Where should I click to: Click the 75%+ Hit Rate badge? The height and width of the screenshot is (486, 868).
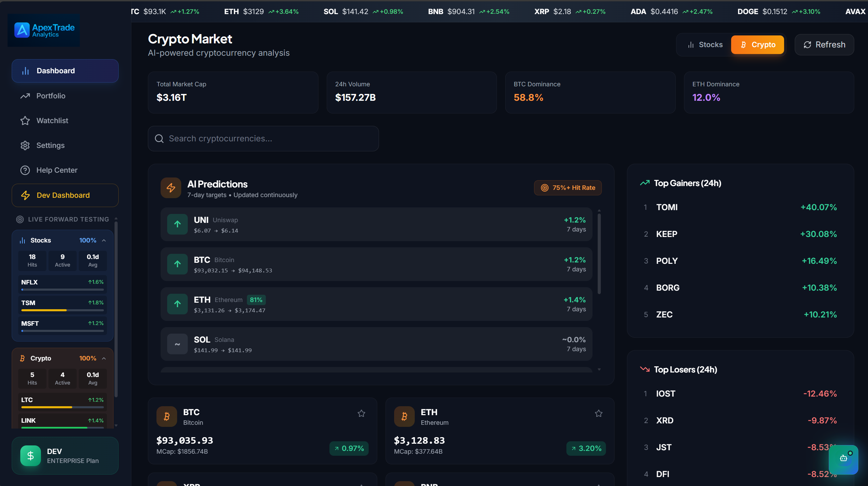567,187
